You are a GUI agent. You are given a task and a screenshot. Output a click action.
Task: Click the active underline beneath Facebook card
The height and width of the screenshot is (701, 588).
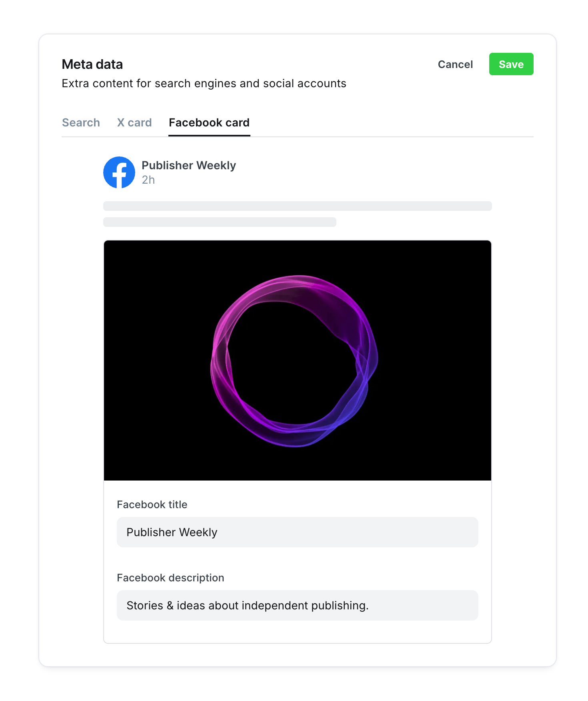tap(209, 136)
